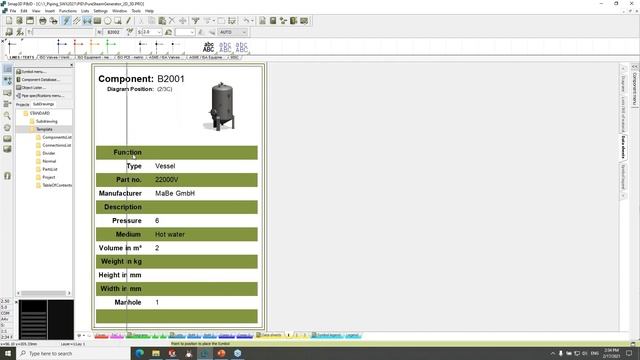Click the Delete X icon in toolbar
The width and height of the screenshot is (640, 360).
(x=172, y=21)
